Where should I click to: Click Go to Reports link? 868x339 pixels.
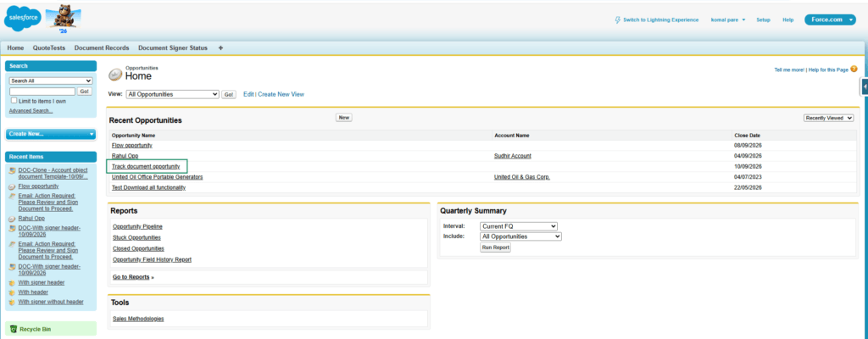click(x=131, y=277)
